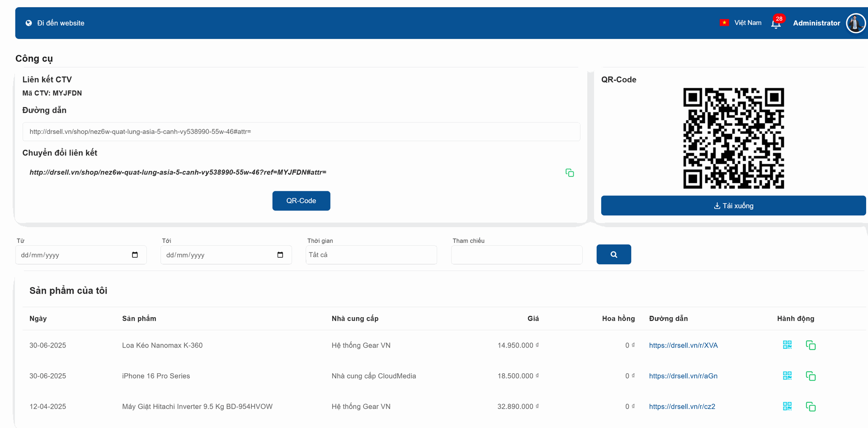Click the Giá column header

[533, 319]
